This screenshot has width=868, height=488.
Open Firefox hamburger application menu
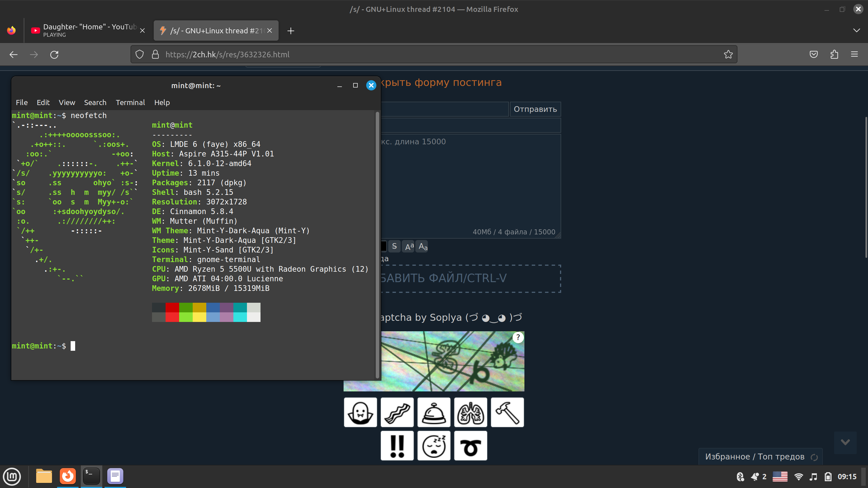point(854,54)
